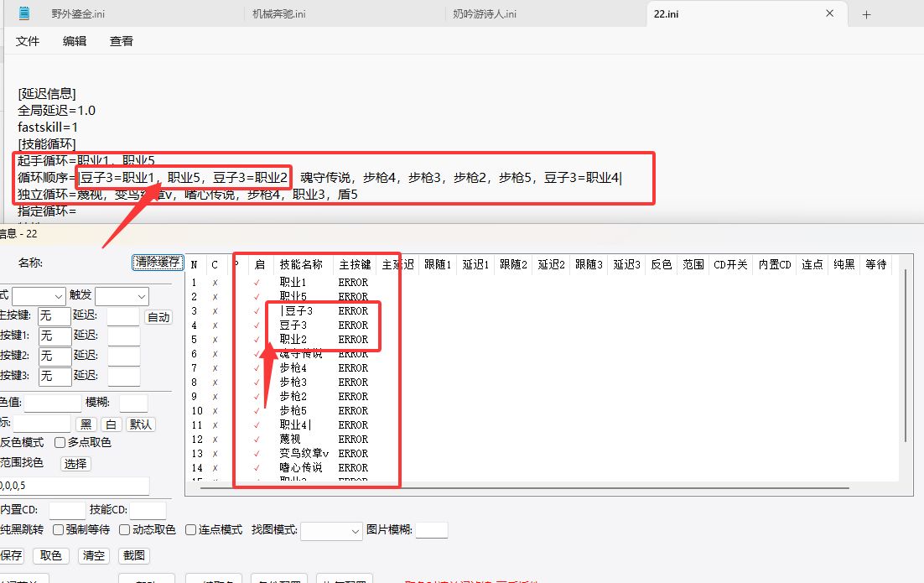Click the skill list horizontal scrollbar
Image resolution: width=924 pixels, height=583 pixels.
tap(524, 488)
